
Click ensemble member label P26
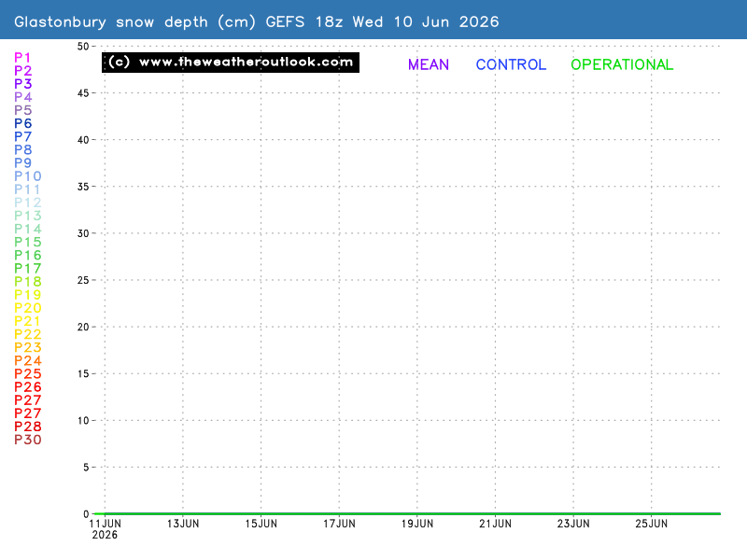click(28, 387)
